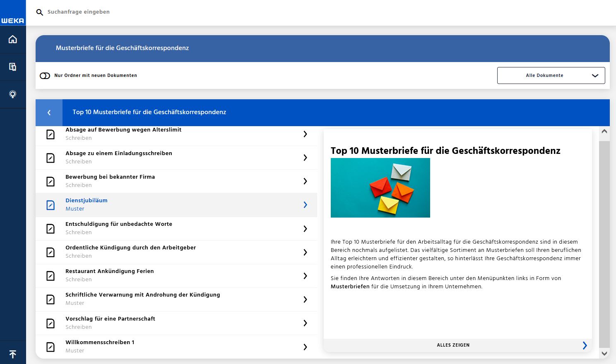Viewport: 616px width, 364px height.
Task: Click the back arrow beside Top 10 Musterbriefe
Action: point(49,113)
